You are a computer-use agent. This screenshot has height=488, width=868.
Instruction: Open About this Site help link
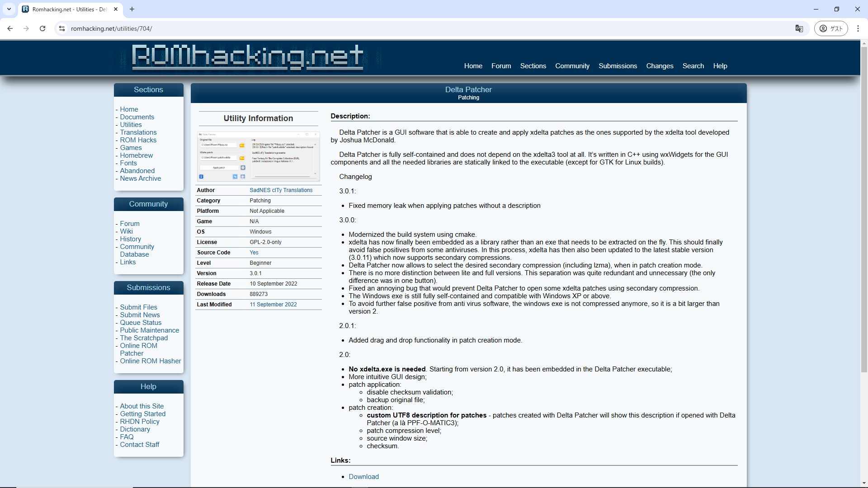[x=142, y=406]
